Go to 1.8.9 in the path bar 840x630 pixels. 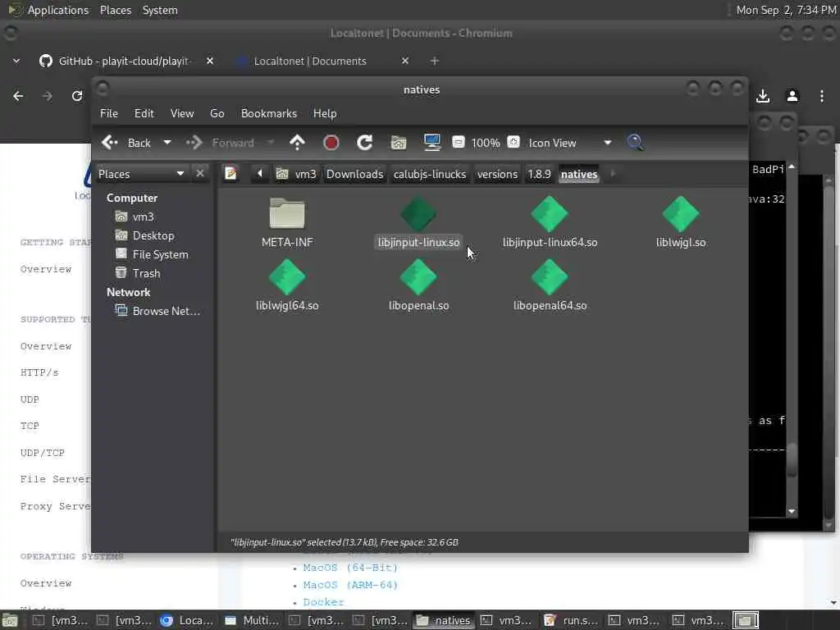(539, 174)
